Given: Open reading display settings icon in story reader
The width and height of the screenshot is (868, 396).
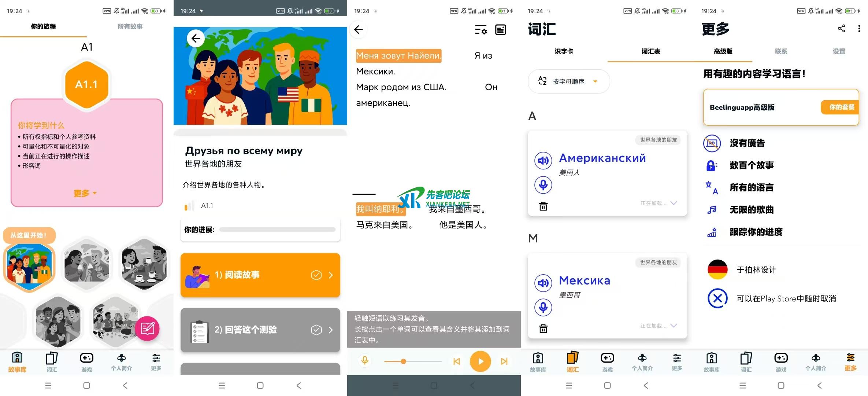Looking at the screenshot, I should point(481,30).
